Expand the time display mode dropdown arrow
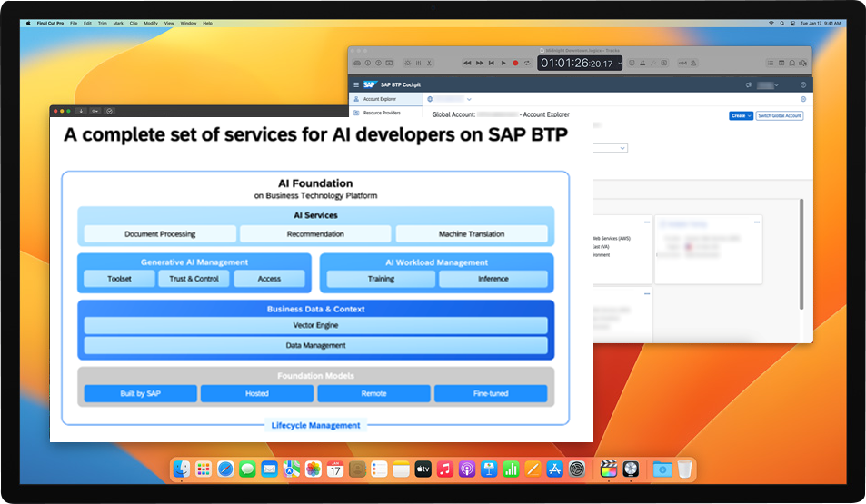Image resolution: width=866 pixels, height=504 pixels. (x=620, y=63)
